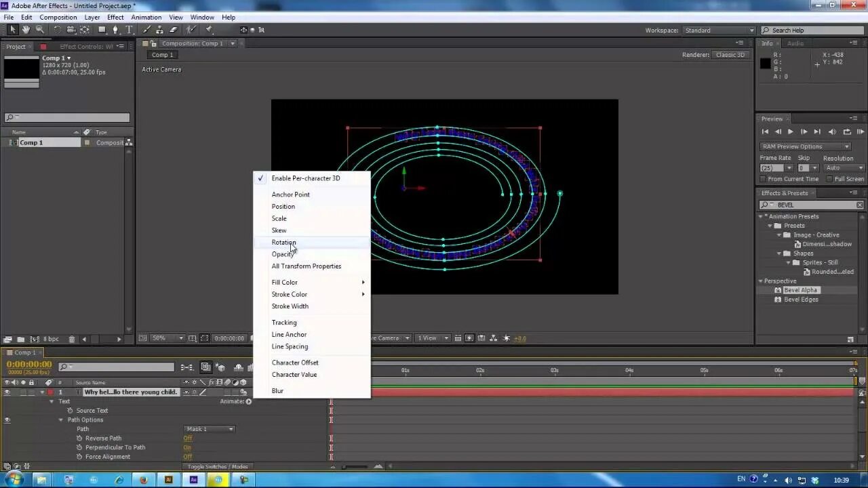Select the Horizontal Type tool
The image size is (868, 488).
coord(130,30)
